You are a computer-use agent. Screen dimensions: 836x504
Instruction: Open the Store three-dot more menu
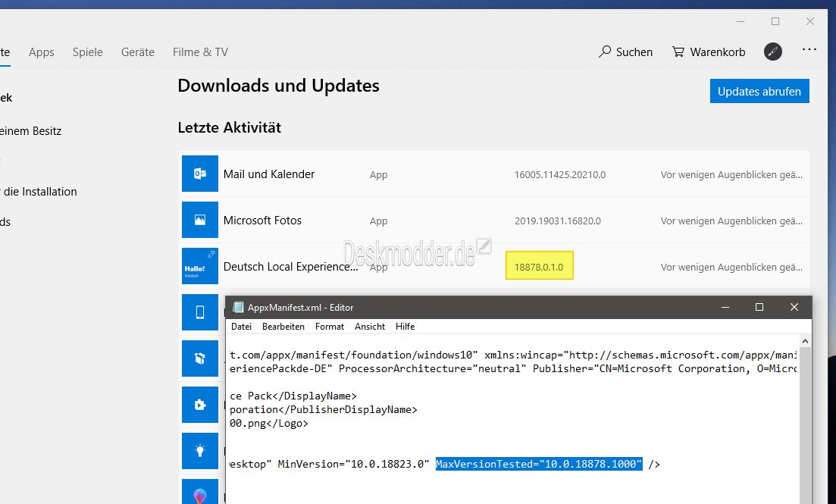click(809, 50)
